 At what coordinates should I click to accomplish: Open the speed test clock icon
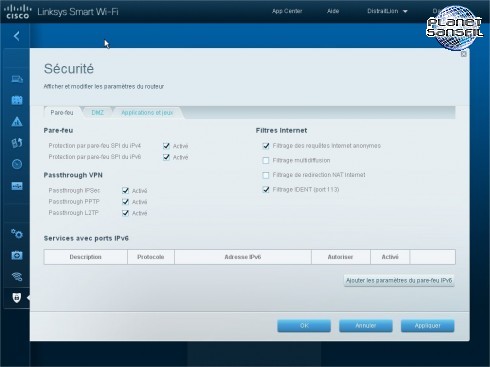point(17,164)
